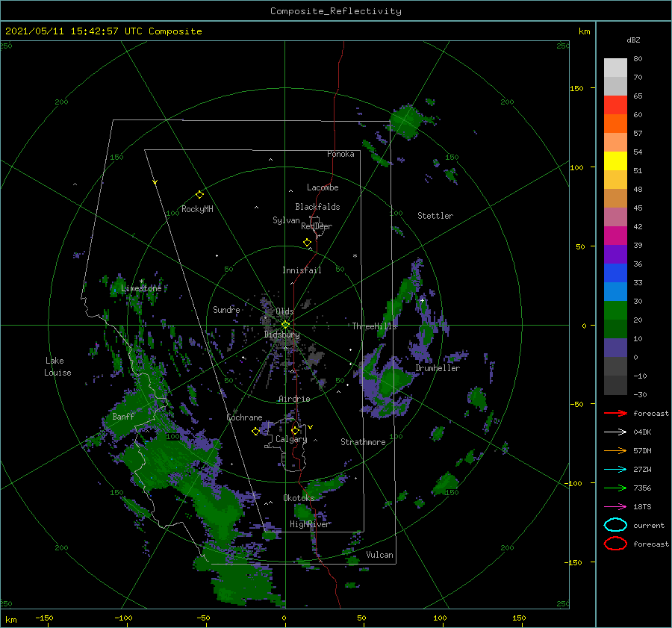The height and width of the screenshot is (628, 672).
Task: Select the purple 10 dBZ color swatch
Action: pyautogui.click(x=615, y=347)
